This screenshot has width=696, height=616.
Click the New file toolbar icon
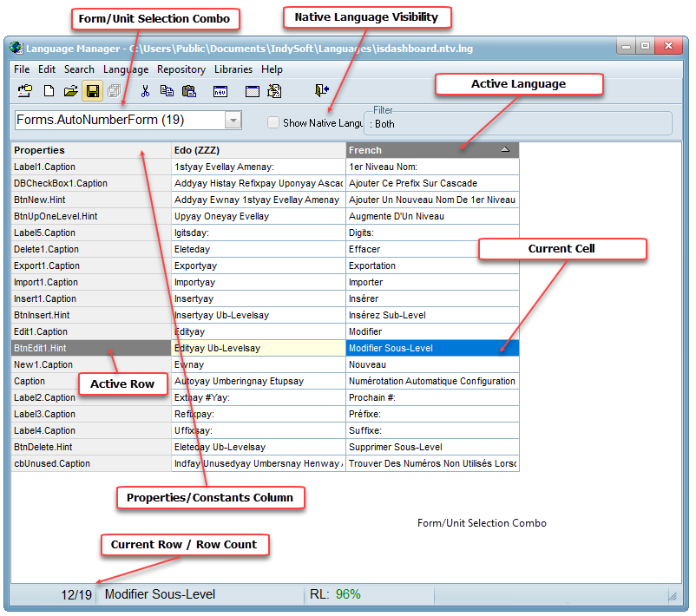coord(49,90)
